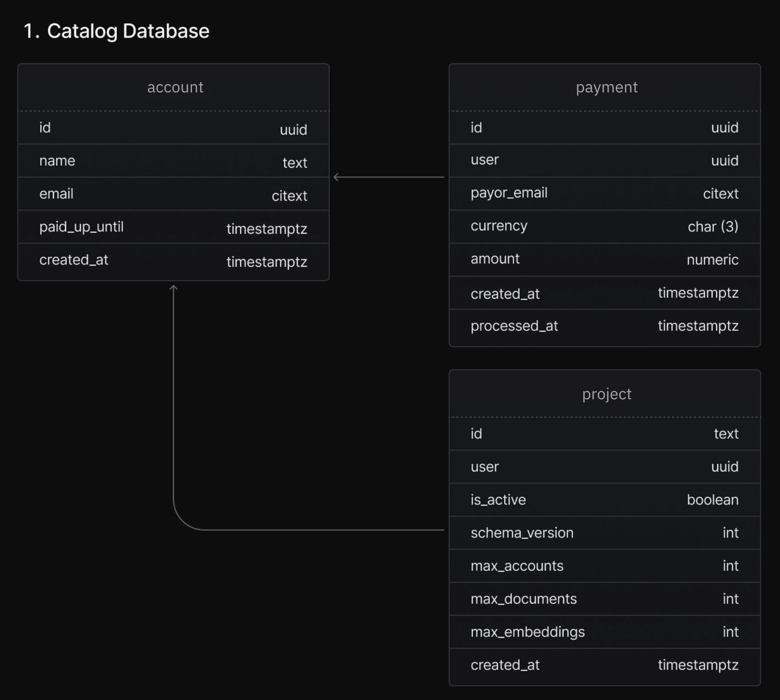
Task: Select the currency row with char (3) type
Action: (x=604, y=226)
